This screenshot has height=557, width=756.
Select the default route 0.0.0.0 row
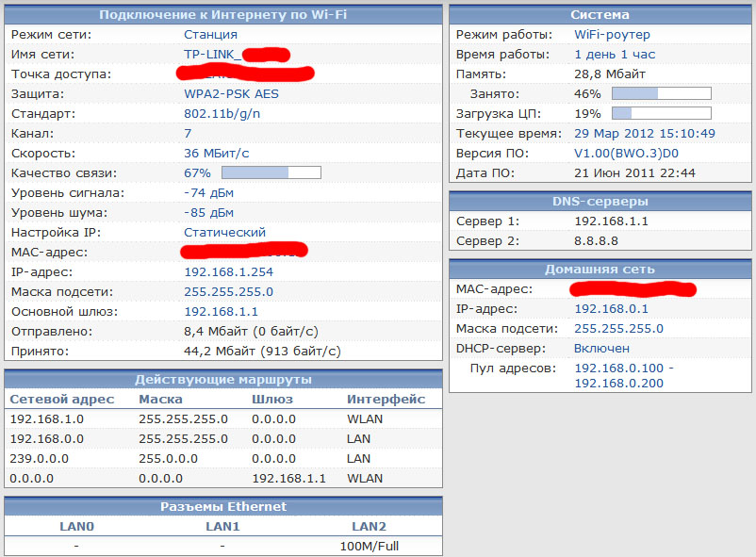pos(223,479)
